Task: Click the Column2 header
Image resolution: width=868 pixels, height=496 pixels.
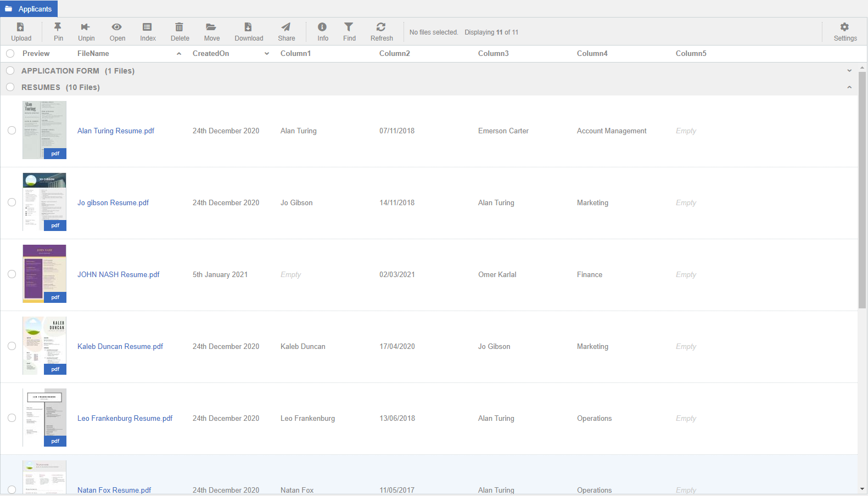Action: coord(395,54)
